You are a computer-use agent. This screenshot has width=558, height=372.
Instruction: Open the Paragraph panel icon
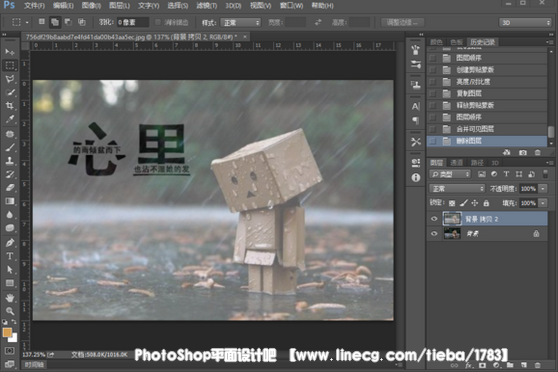click(x=415, y=121)
